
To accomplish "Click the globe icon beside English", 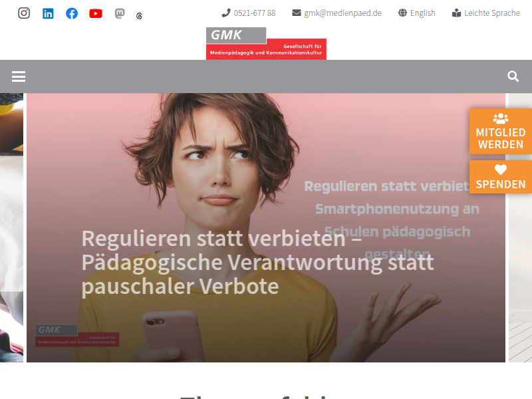I will [402, 13].
